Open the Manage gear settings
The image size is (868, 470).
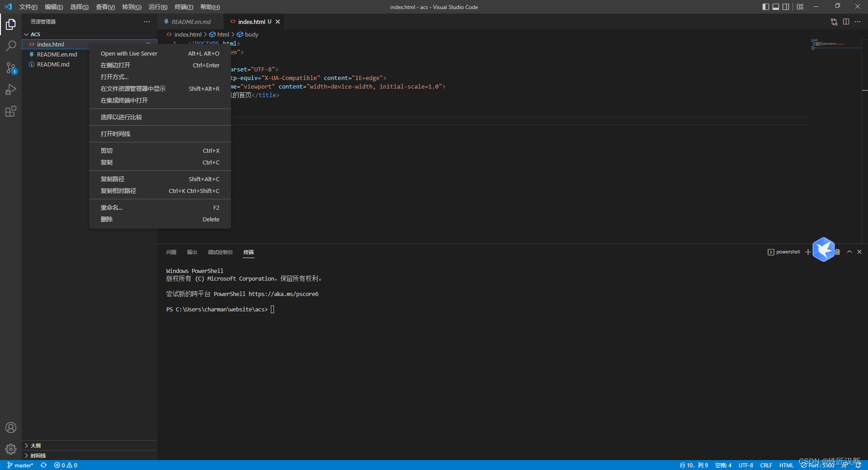click(11, 449)
